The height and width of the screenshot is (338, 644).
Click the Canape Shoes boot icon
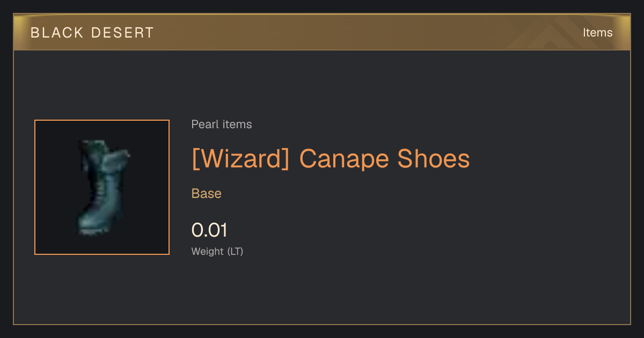[x=102, y=187]
